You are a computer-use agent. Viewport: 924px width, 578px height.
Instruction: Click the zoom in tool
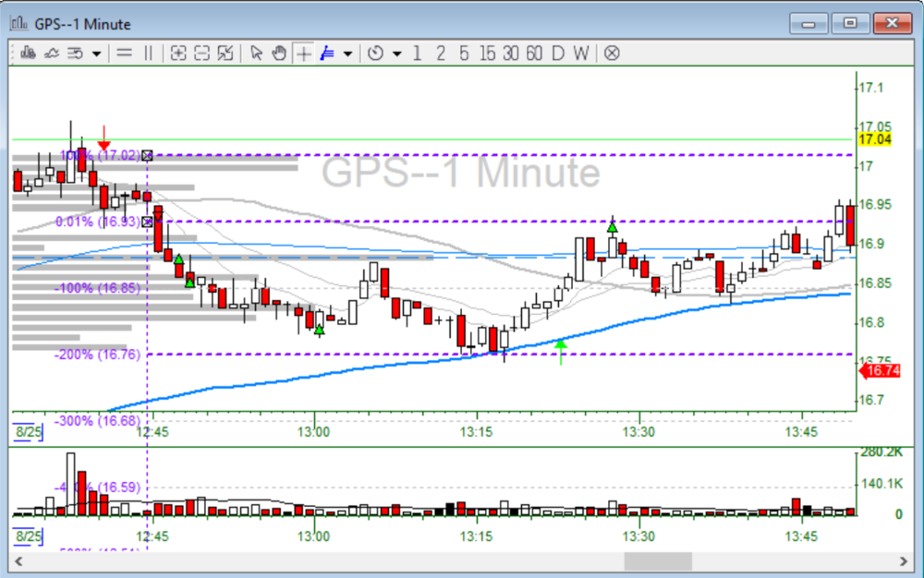[176, 54]
